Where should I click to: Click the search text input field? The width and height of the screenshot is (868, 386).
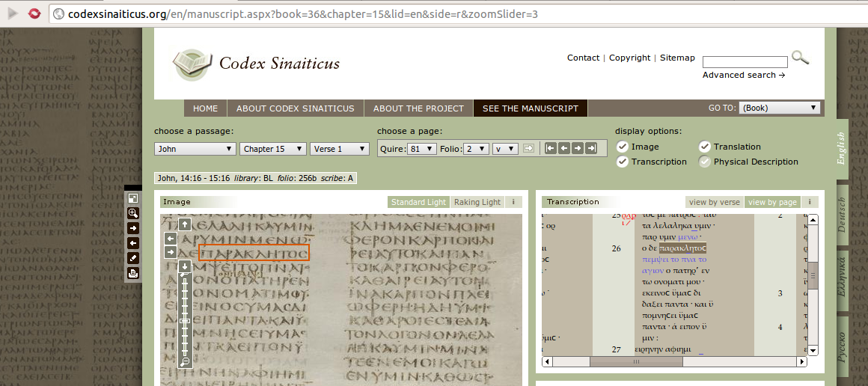click(745, 62)
